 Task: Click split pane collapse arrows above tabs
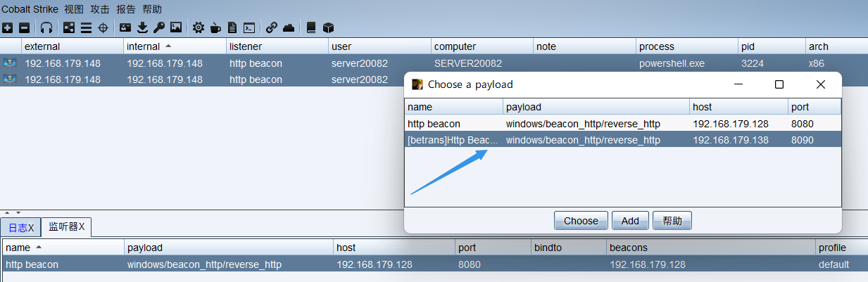[x=13, y=212]
